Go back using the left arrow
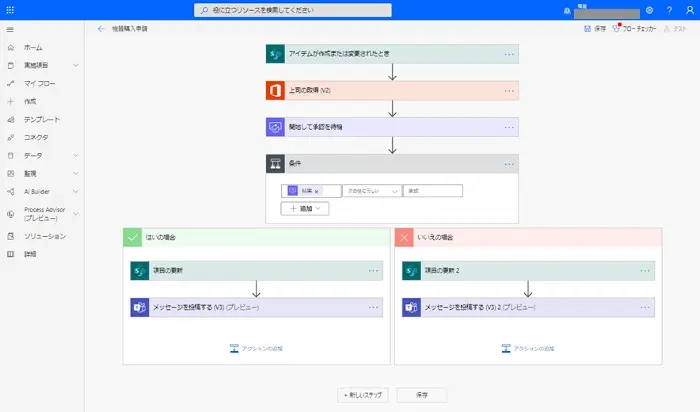Screen dimensions: 700x412 [101, 29]
